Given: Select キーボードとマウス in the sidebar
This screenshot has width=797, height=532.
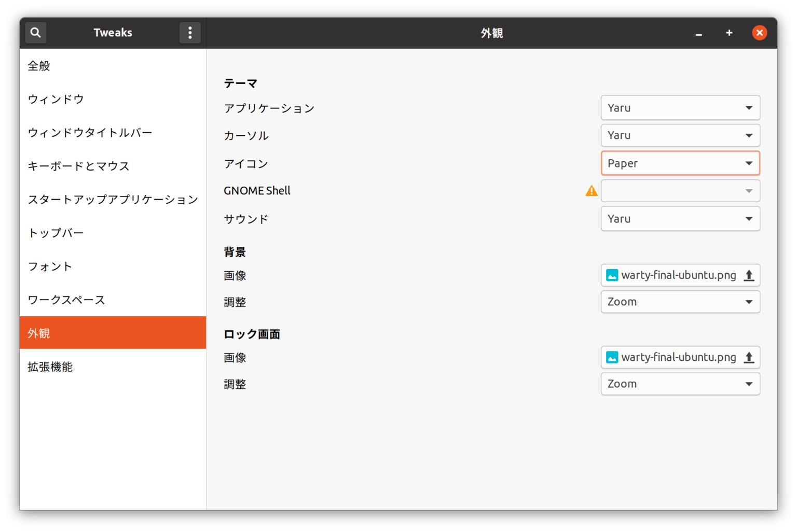Looking at the screenshot, I should [x=78, y=166].
